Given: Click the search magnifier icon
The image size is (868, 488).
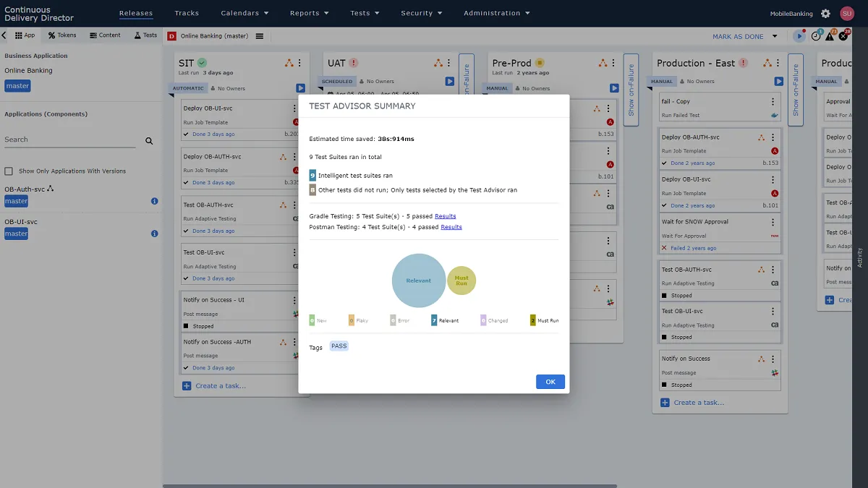Looking at the screenshot, I should coord(149,141).
